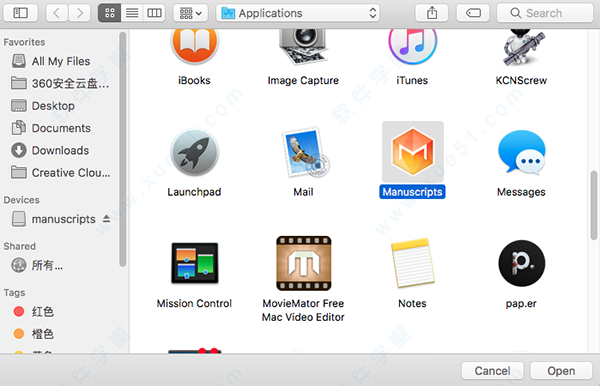Click the sidebar scrollbar

(x=122, y=149)
